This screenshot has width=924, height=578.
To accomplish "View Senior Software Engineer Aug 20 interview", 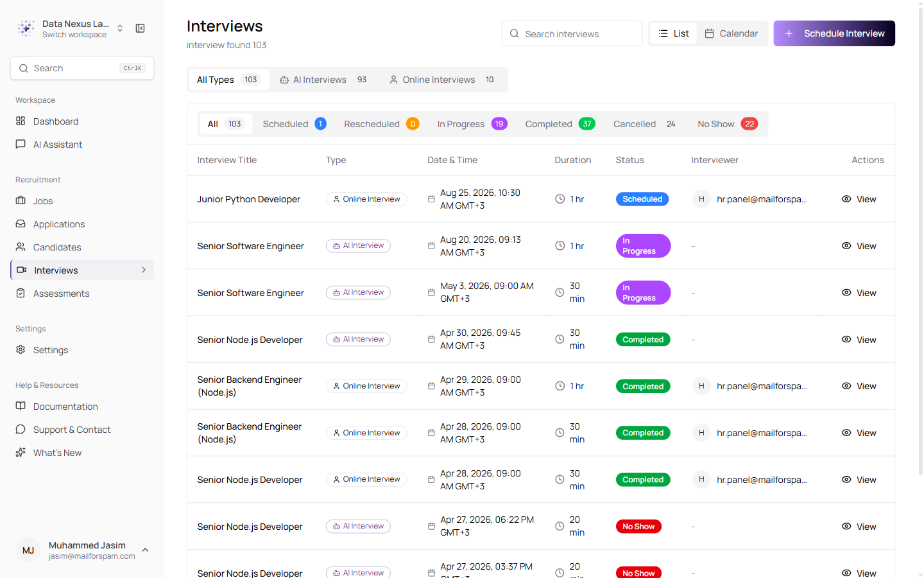I will pyautogui.click(x=859, y=246).
